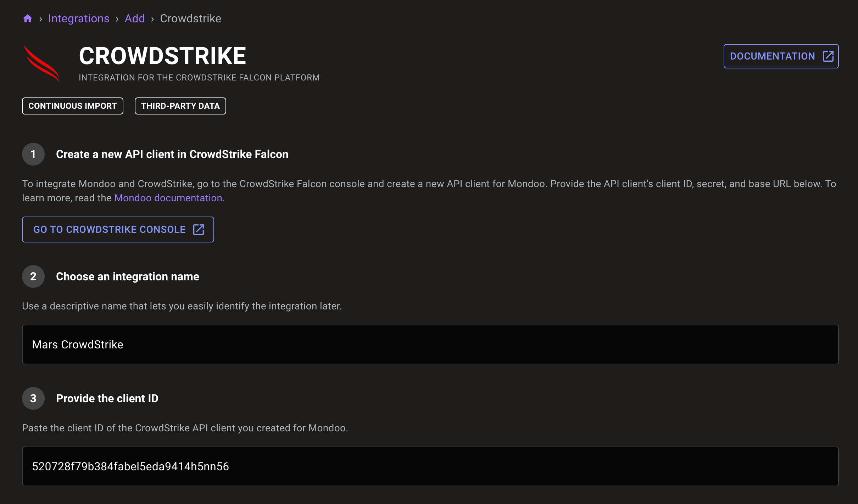This screenshot has width=858, height=504.
Task: Click the THIRD-PARTY DATA tag
Action: [x=180, y=106]
